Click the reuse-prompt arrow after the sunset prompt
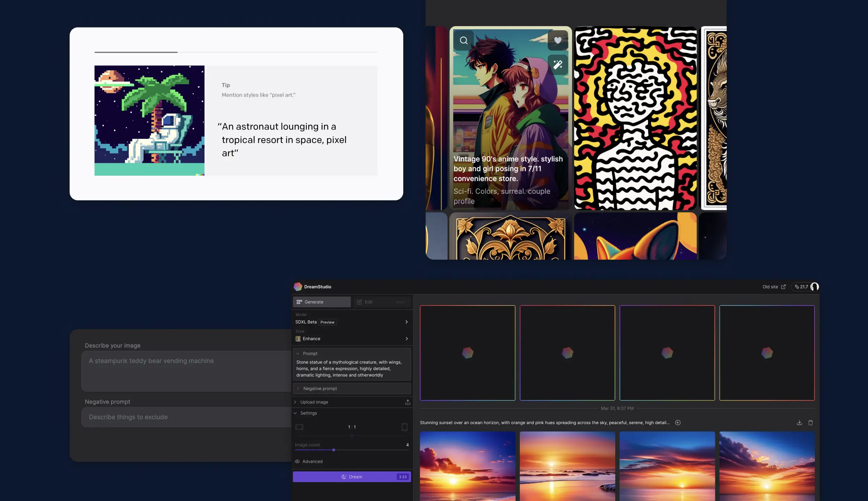This screenshot has width=868, height=501. (x=678, y=422)
